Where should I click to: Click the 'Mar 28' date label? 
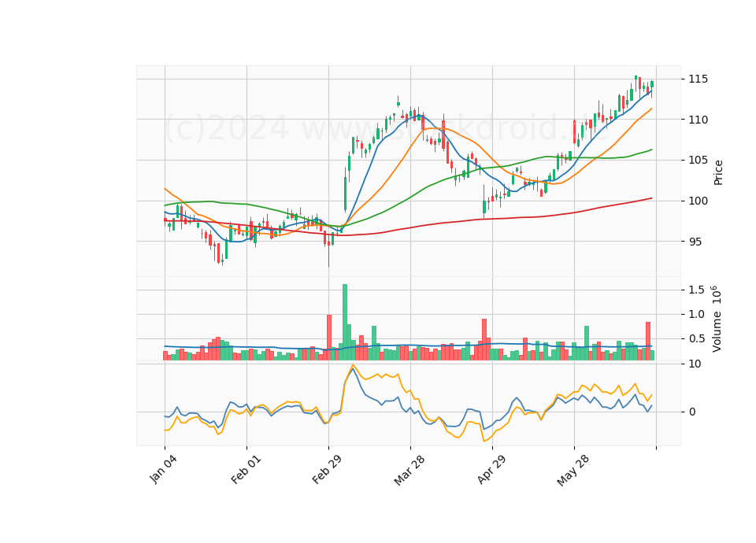point(409,470)
